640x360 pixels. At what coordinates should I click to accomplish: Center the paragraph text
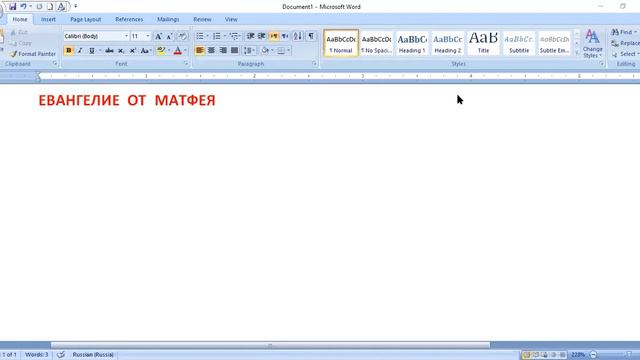coord(211,51)
